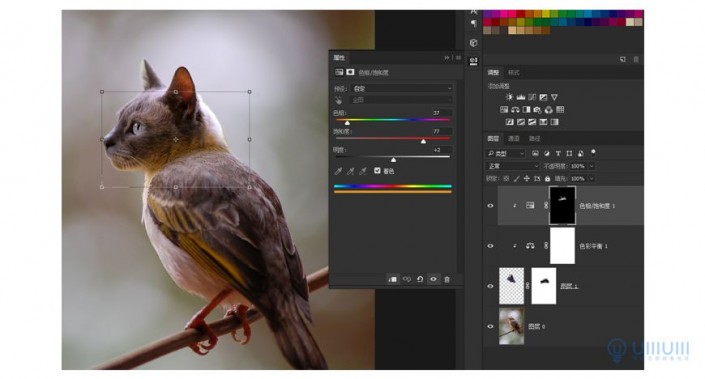Select the Properties panel tab
Image resolution: width=705 pixels, height=379 pixels.
tap(339, 58)
